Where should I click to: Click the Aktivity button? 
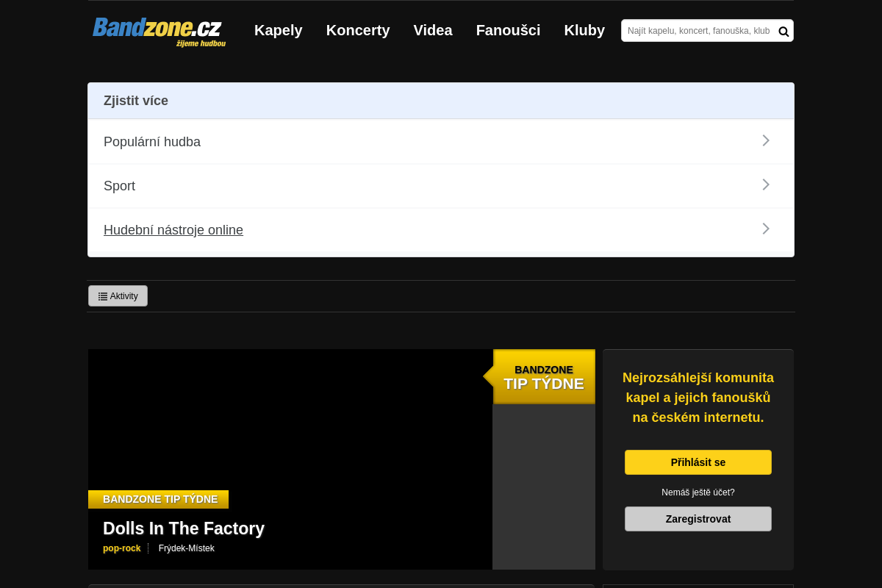pyautogui.click(x=118, y=296)
